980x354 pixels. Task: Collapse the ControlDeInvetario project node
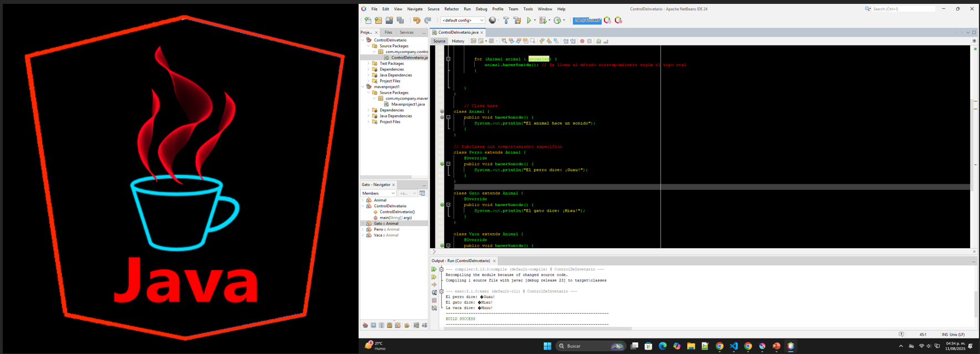pyautogui.click(x=363, y=40)
